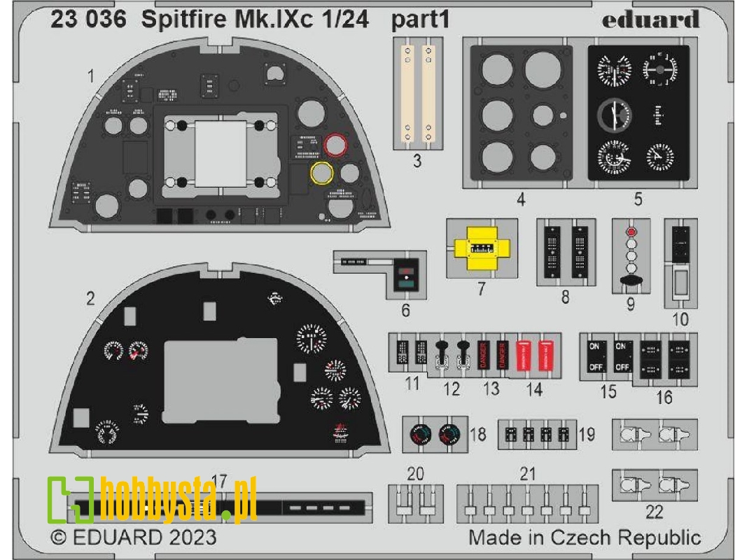Select the row of seven levers part 21
This screenshot has height=560, width=747.
click(x=528, y=504)
